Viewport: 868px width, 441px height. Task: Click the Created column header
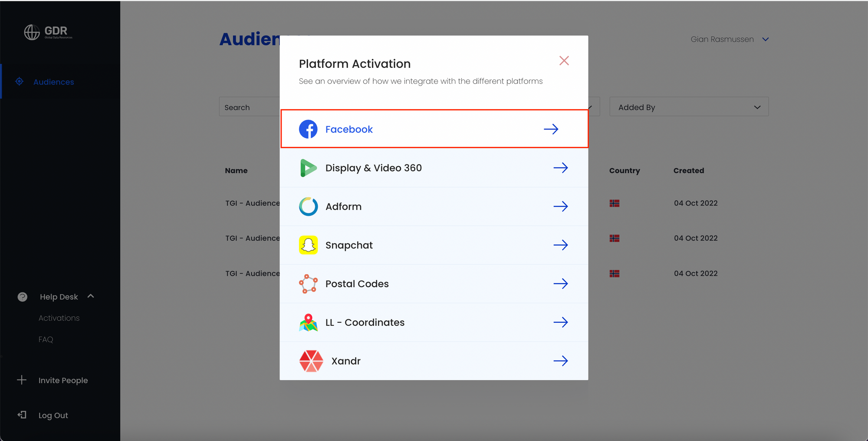(x=688, y=171)
